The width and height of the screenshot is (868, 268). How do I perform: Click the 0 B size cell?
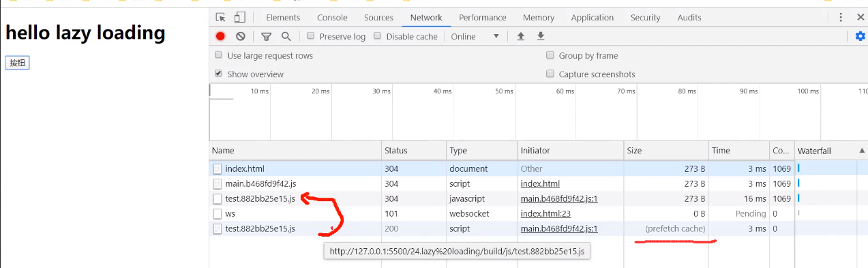coord(698,213)
